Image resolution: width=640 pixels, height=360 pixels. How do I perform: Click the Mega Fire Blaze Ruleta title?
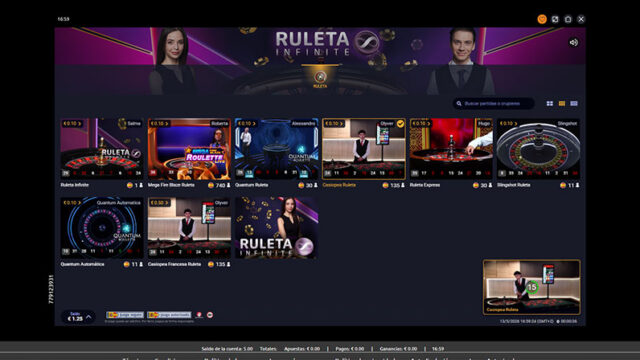(x=171, y=185)
